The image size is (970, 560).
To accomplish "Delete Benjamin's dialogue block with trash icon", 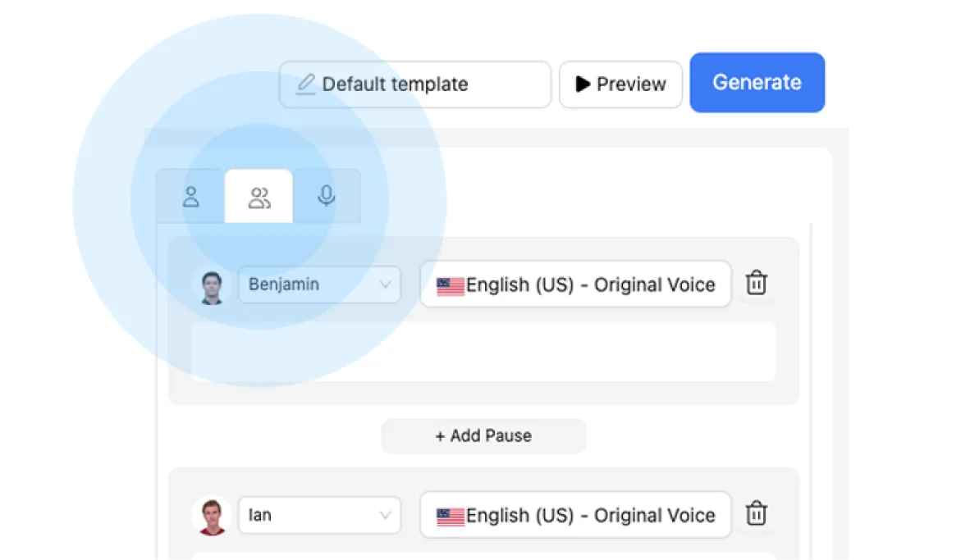I will tap(756, 283).
